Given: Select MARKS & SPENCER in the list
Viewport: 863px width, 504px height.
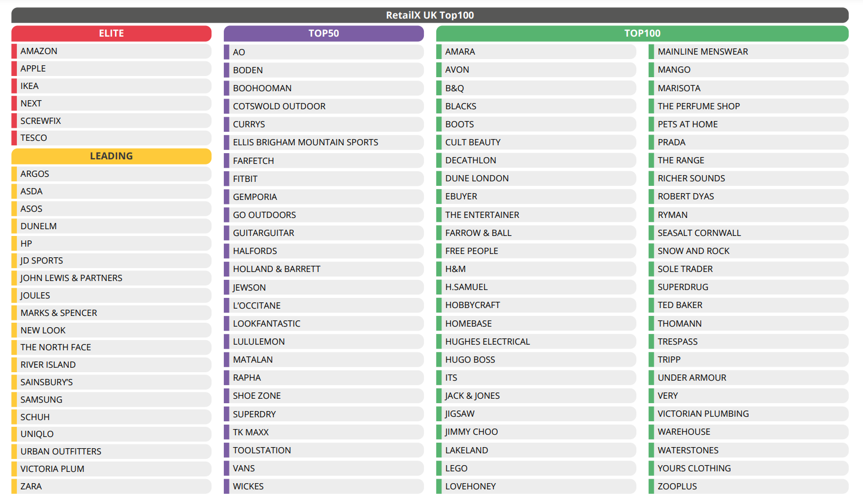Looking at the screenshot, I should [59, 313].
